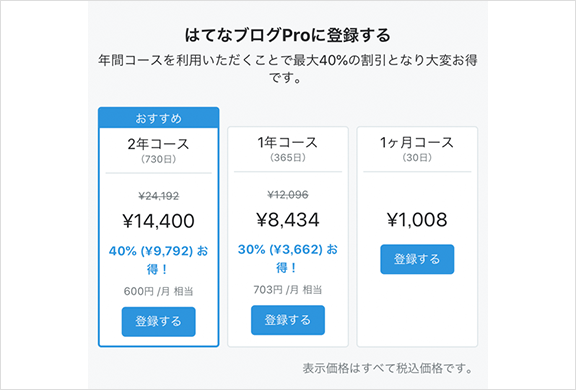This screenshot has width=576, height=390.
Task: Click the strikethrough ¥24,192 original price
Action: (x=158, y=196)
